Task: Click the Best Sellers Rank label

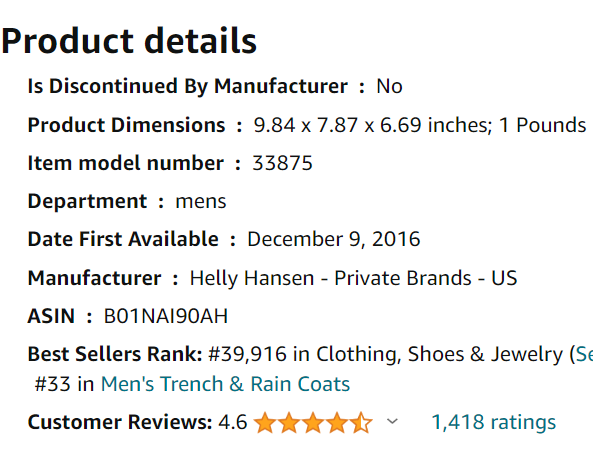Action: coord(115,354)
